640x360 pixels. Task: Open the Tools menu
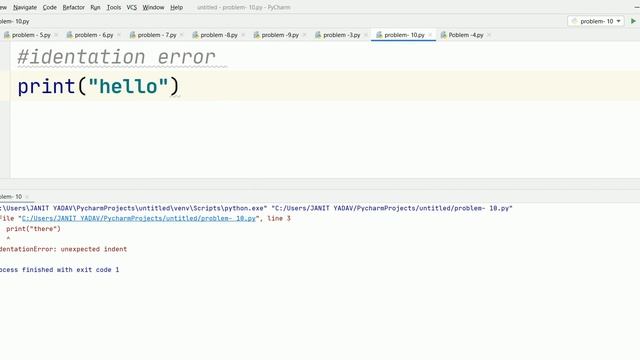pyautogui.click(x=114, y=7)
